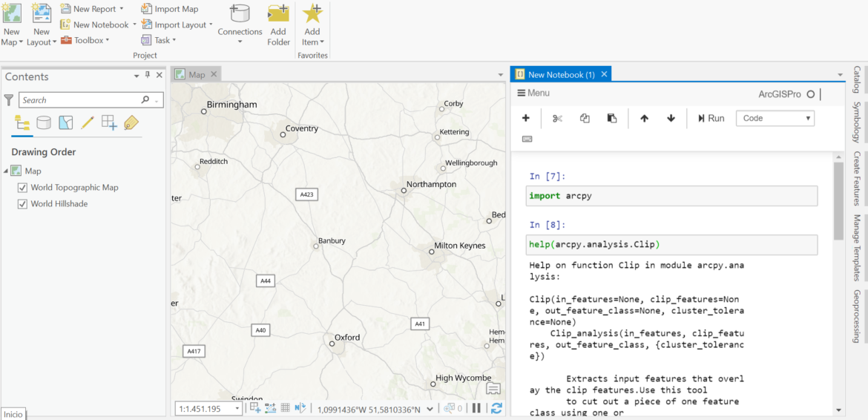Screen dimensions: 868x420
Task: Move notebook cell down with arrow
Action: click(671, 118)
